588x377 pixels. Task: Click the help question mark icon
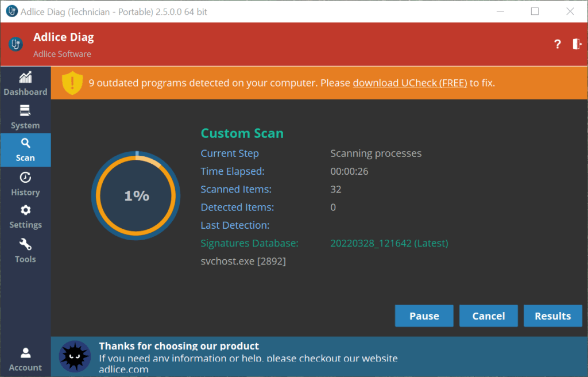(557, 45)
